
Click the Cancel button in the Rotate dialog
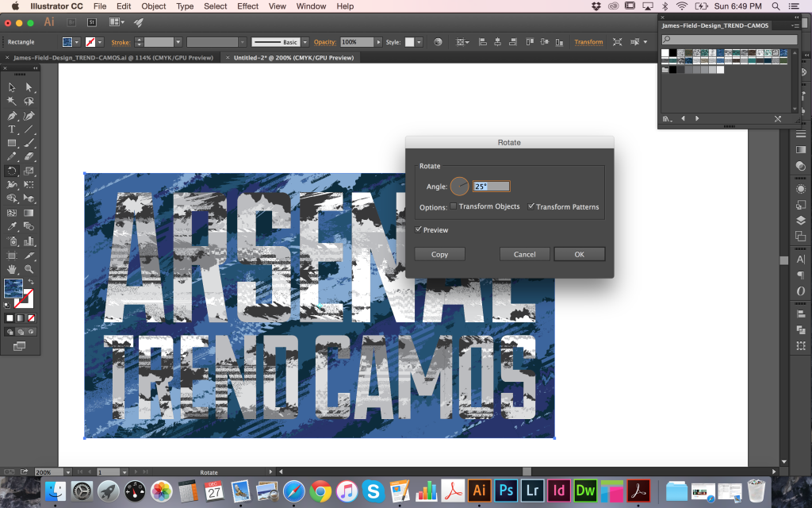525,254
